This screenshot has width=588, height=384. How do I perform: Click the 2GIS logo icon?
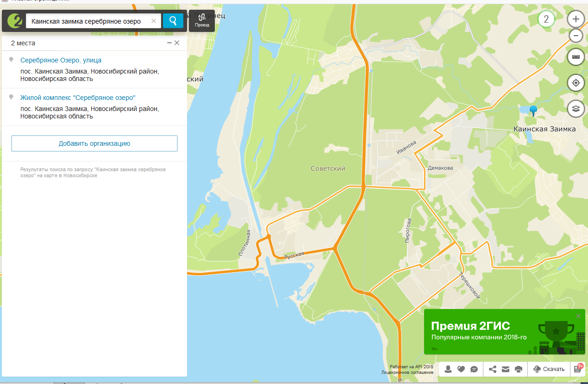pyautogui.click(x=15, y=21)
